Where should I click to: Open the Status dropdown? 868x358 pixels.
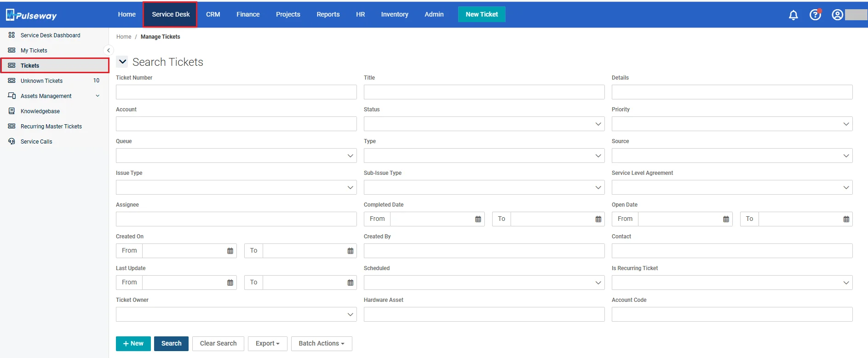484,124
